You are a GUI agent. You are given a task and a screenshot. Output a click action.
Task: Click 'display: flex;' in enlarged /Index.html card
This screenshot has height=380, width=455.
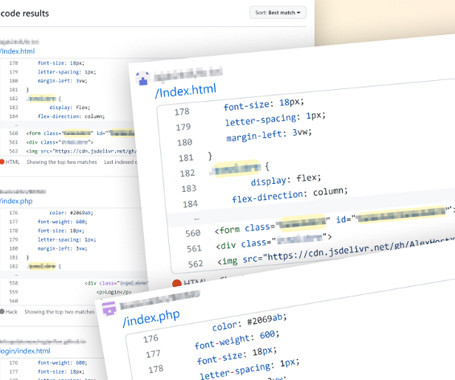pos(286,179)
